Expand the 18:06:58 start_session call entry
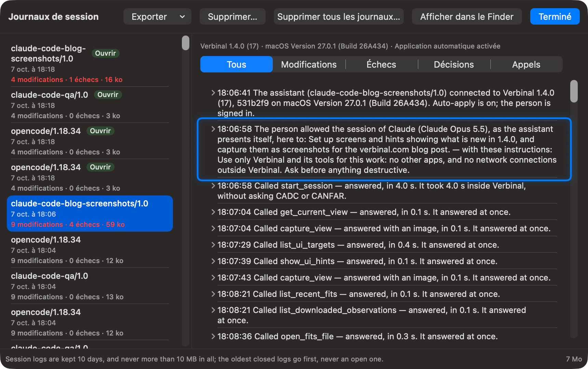Viewport: 588px width, 369px height. [213, 186]
